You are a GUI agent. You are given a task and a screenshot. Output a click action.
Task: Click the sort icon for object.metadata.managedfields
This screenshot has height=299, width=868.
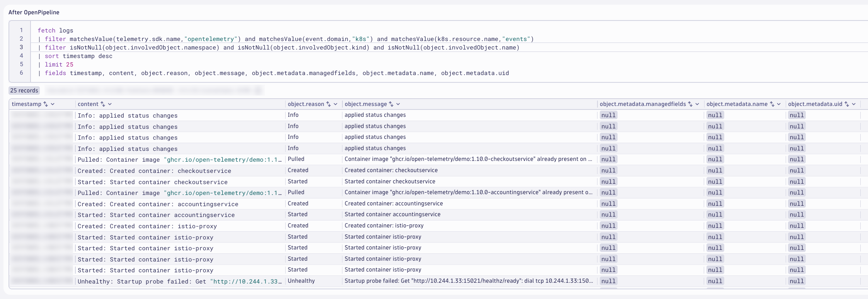click(x=690, y=104)
